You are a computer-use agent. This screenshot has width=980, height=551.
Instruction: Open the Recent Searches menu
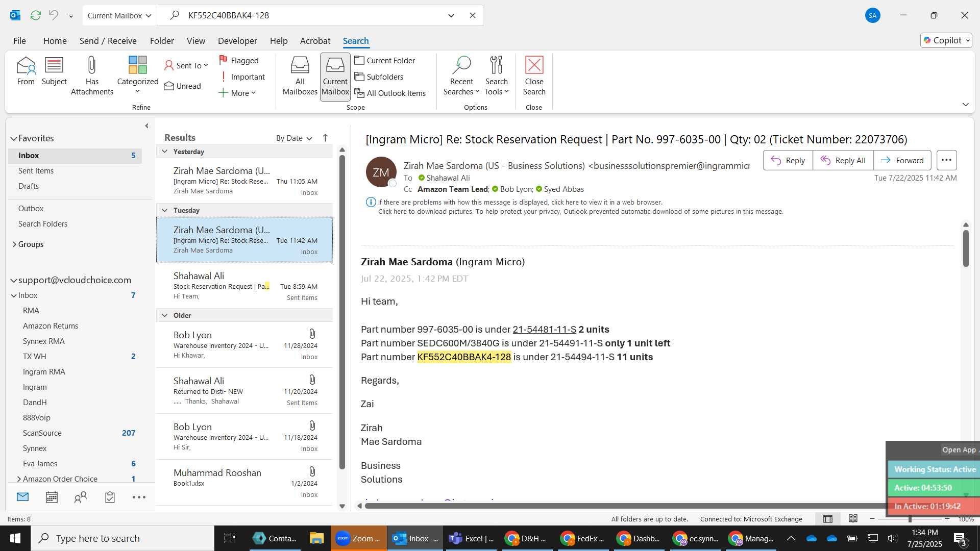coord(461,76)
